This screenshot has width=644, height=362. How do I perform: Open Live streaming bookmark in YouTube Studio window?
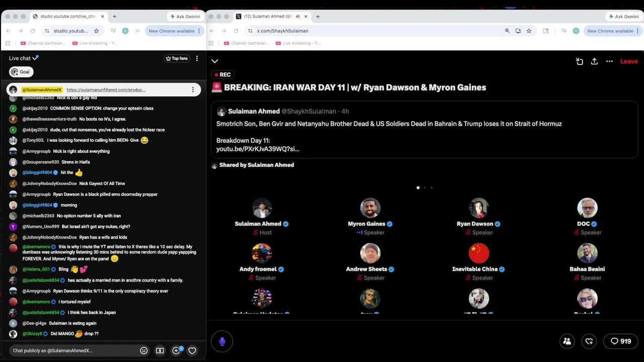[x=95, y=43]
